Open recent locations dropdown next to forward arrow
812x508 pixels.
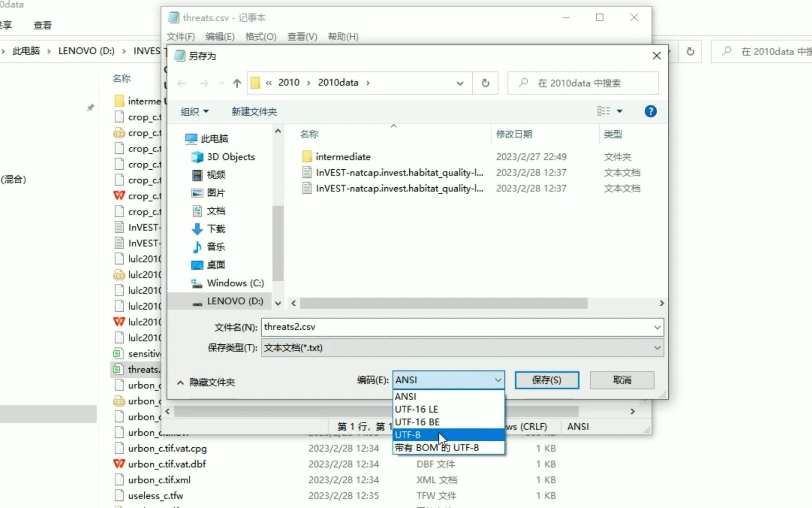click(221, 83)
